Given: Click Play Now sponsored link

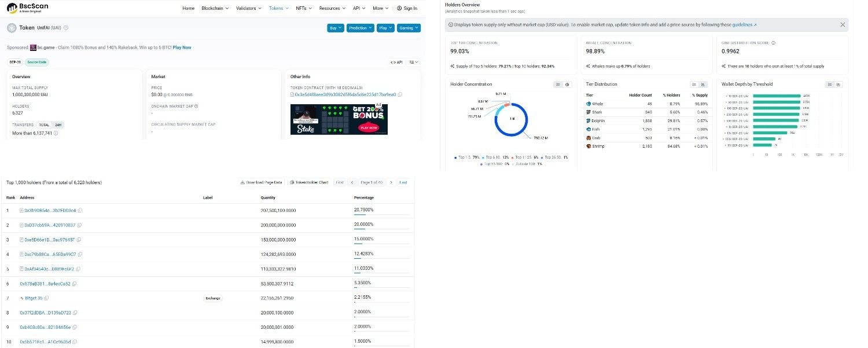Looking at the screenshot, I should [x=182, y=47].
